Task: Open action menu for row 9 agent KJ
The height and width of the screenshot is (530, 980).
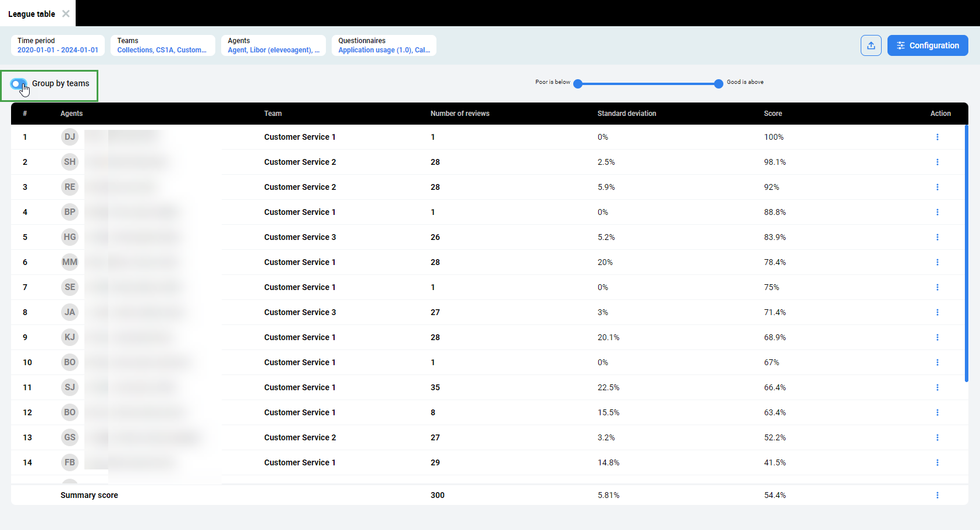Action: pos(937,337)
